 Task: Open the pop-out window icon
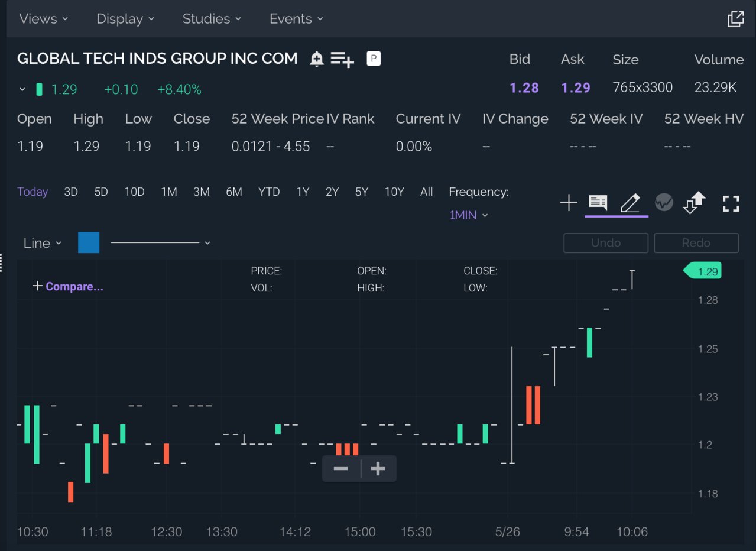point(735,19)
